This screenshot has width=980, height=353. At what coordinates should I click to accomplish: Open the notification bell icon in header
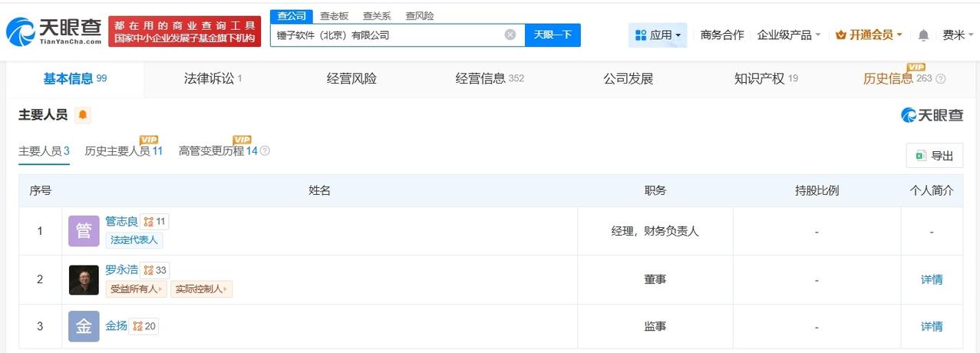(923, 35)
